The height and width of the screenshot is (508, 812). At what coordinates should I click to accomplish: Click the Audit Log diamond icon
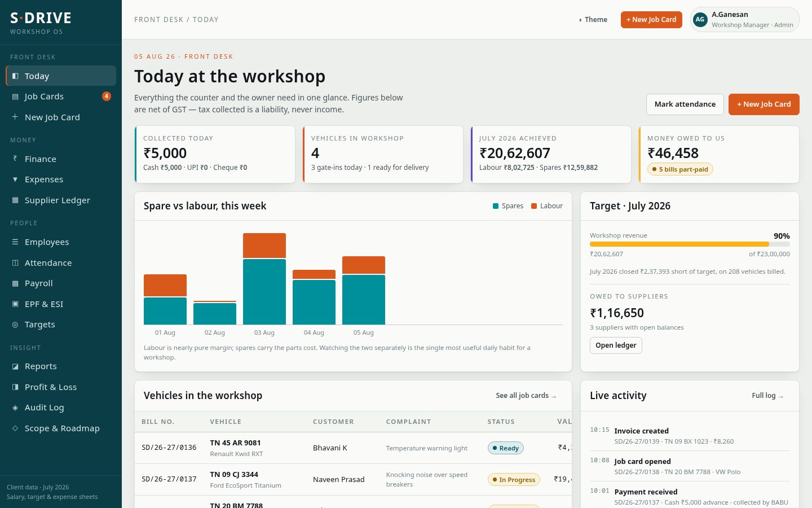[15, 408]
